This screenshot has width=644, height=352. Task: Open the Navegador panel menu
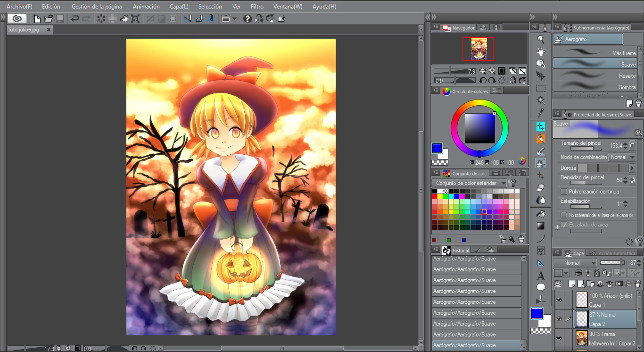pyautogui.click(x=436, y=27)
